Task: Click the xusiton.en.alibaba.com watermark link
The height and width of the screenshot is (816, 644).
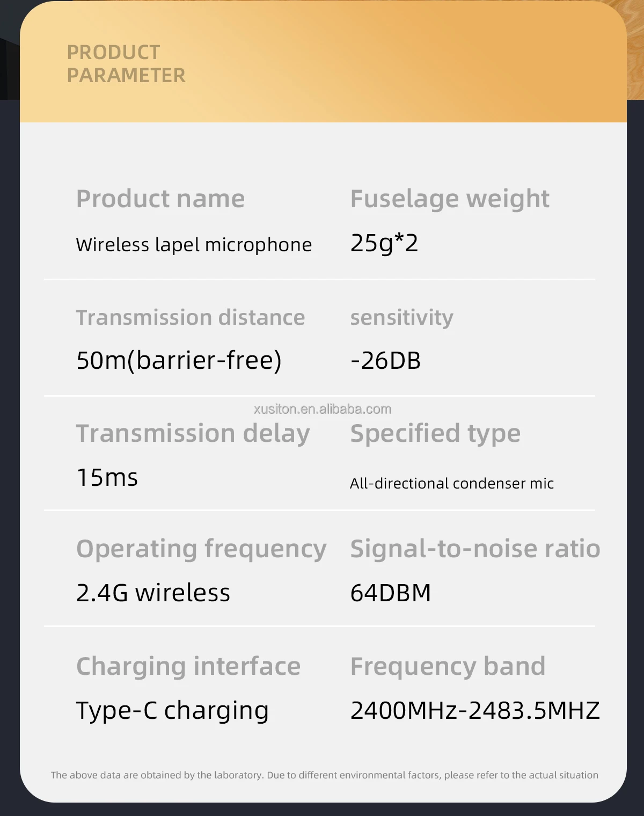Action: pyautogui.click(x=322, y=409)
